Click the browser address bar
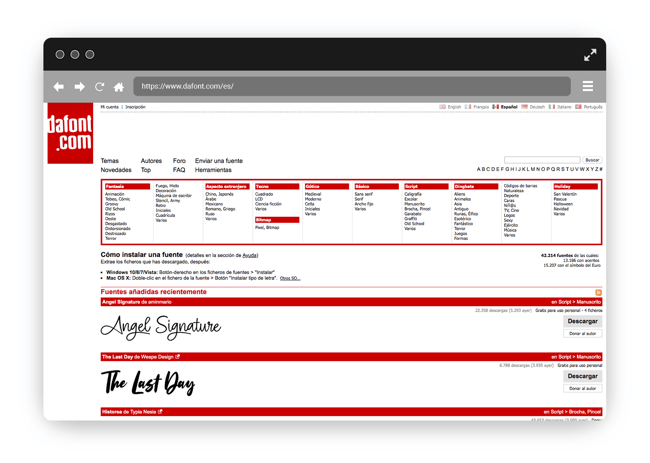The image size is (650, 463). (352, 86)
